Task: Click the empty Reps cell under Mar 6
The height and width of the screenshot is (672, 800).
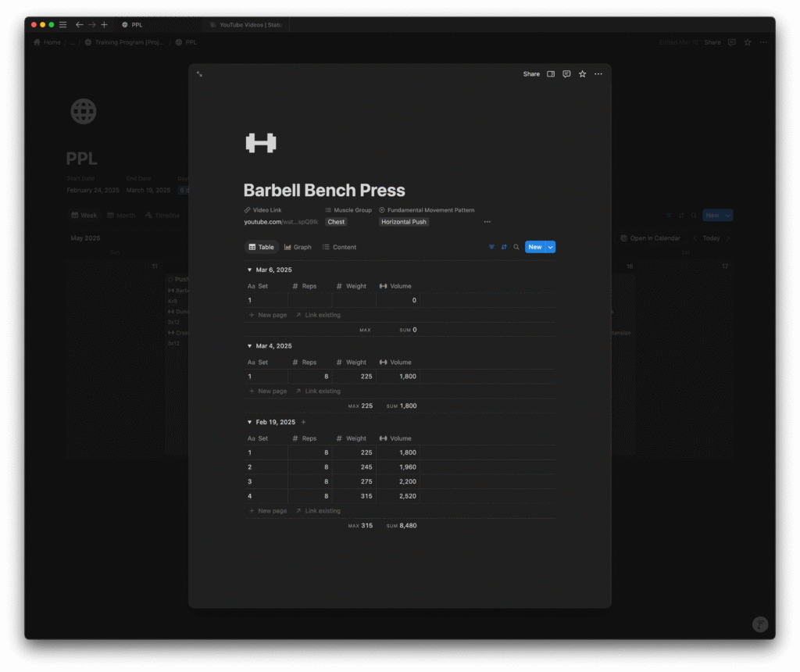Action: click(x=309, y=300)
